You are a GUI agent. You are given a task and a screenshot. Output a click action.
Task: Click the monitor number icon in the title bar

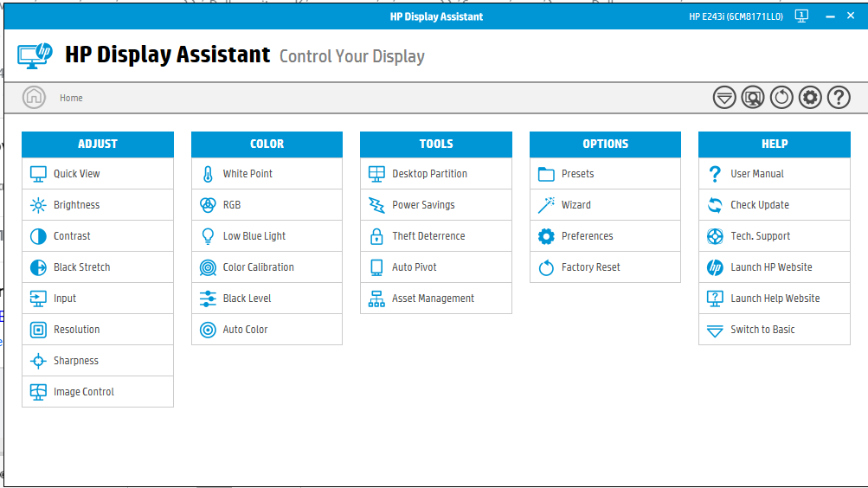coord(801,16)
